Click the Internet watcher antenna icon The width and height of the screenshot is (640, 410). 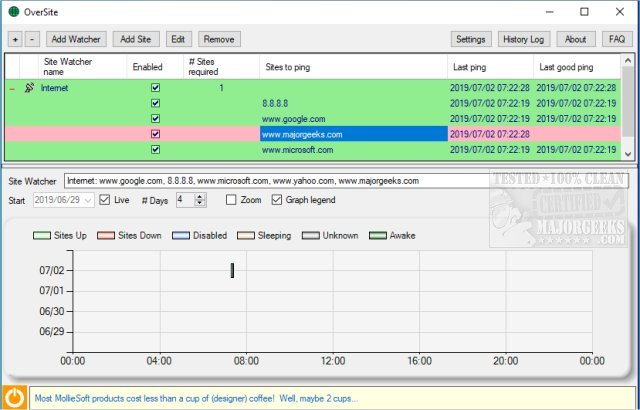click(29, 88)
